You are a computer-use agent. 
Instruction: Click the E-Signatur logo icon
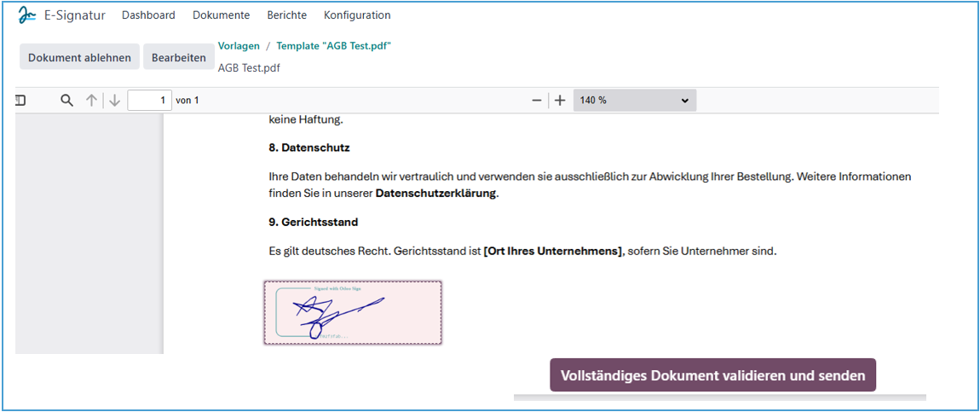point(27,15)
